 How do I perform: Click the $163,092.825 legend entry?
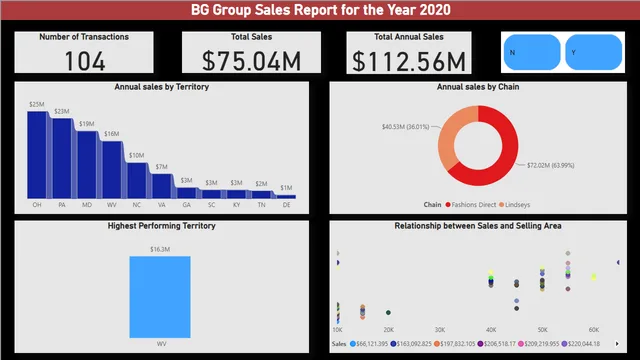click(411, 344)
